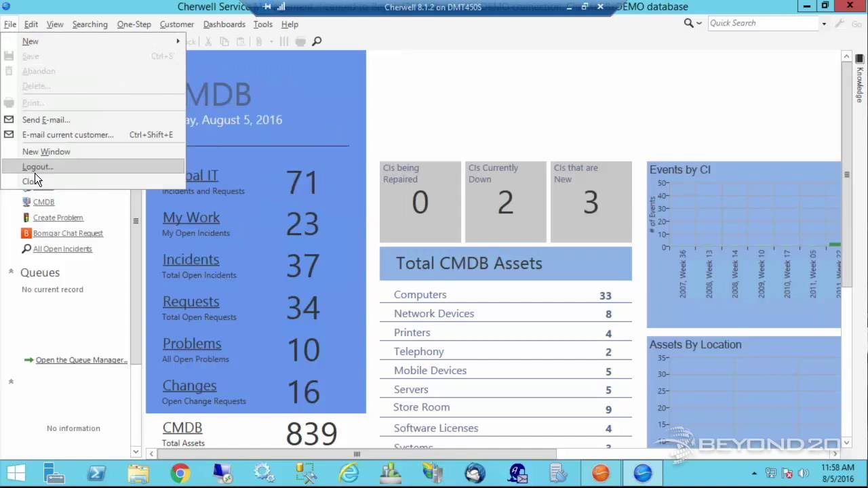Click the task pane splitter handle
This screenshot has width=868, height=488.
coord(136,221)
